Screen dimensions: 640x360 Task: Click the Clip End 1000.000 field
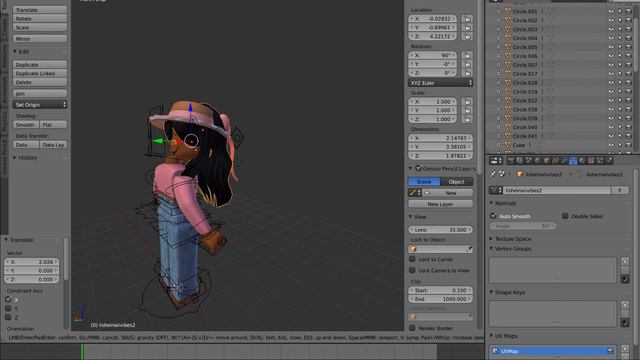point(440,299)
